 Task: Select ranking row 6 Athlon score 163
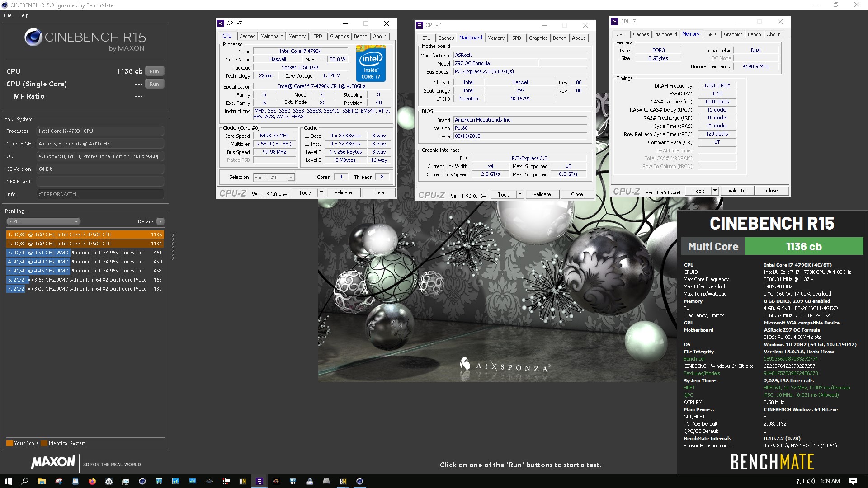point(85,280)
